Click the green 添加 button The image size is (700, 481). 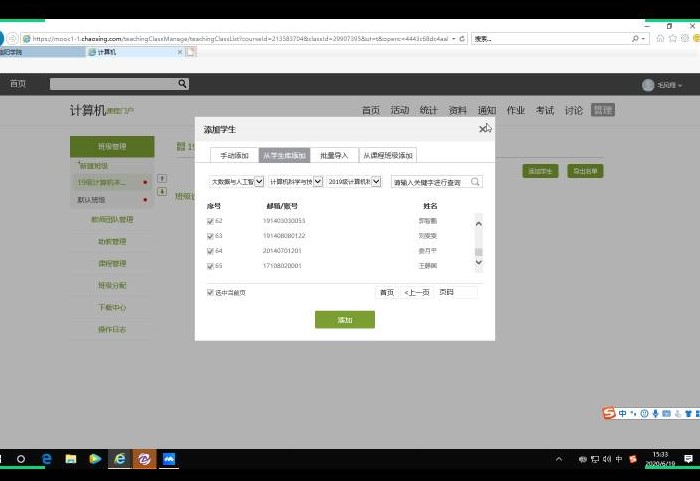344,320
